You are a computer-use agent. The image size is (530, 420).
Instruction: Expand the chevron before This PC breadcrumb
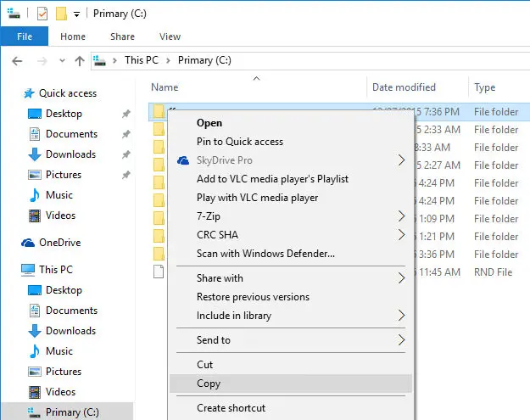coord(115,61)
